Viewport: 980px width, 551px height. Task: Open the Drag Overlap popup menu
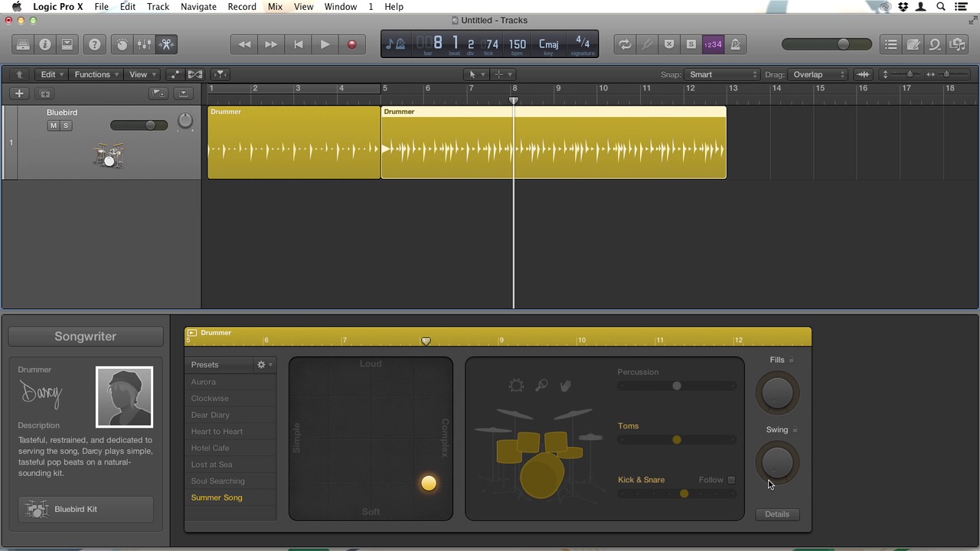(818, 74)
